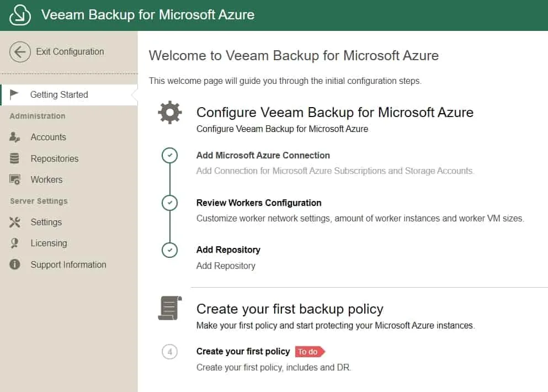The image size is (548, 392).
Task: Open Add Microsoft Azure Connection step
Action: click(x=263, y=155)
